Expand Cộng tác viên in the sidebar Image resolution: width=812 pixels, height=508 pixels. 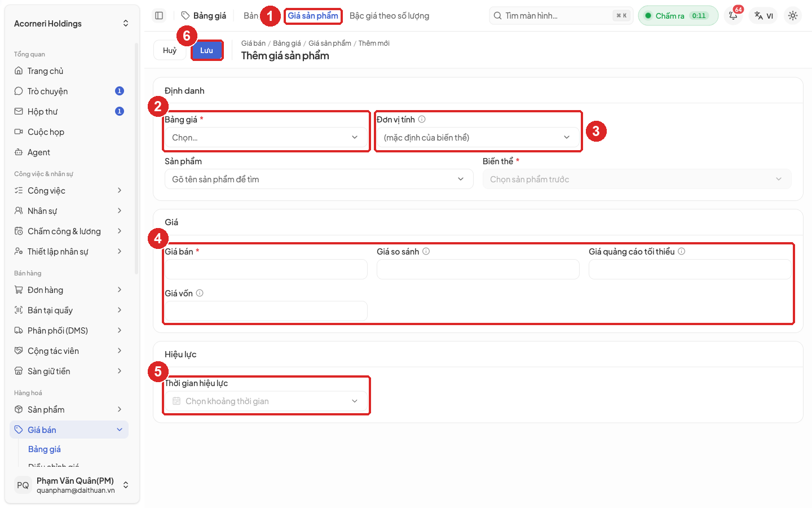pyautogui.click(x=69, y=351)
